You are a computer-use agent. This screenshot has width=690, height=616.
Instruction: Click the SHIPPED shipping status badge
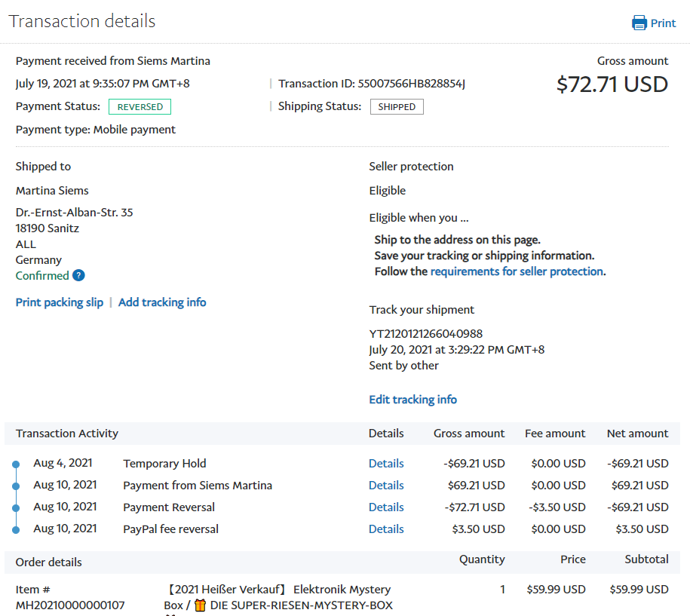[x=397, y=107]
